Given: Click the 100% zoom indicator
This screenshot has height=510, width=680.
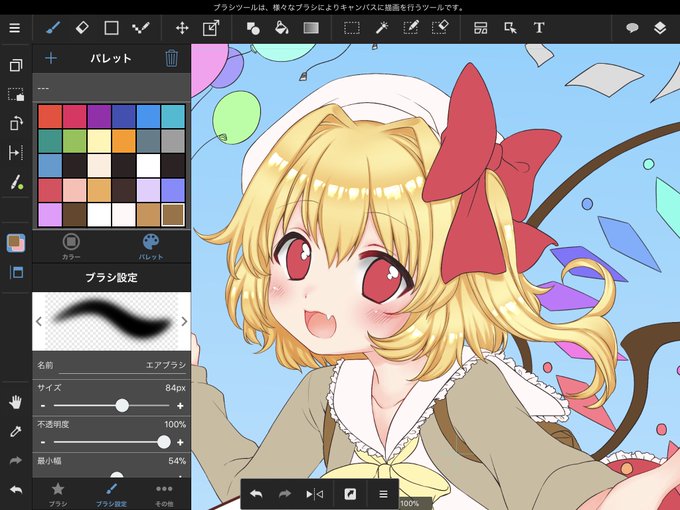Looking at the screenshot, I should coord(410,503).
